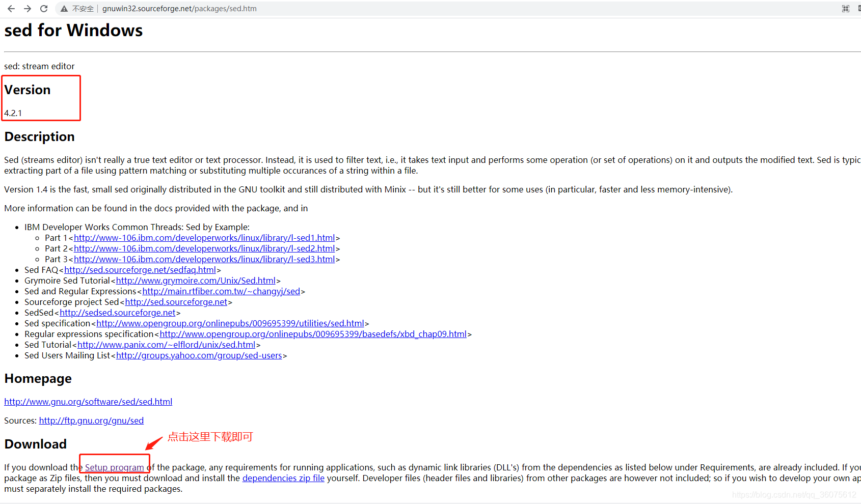Open the Sourceforge project sed.sourceforge.net link
The height and width of the screenshot is (504, 861).
coord(176,302)
